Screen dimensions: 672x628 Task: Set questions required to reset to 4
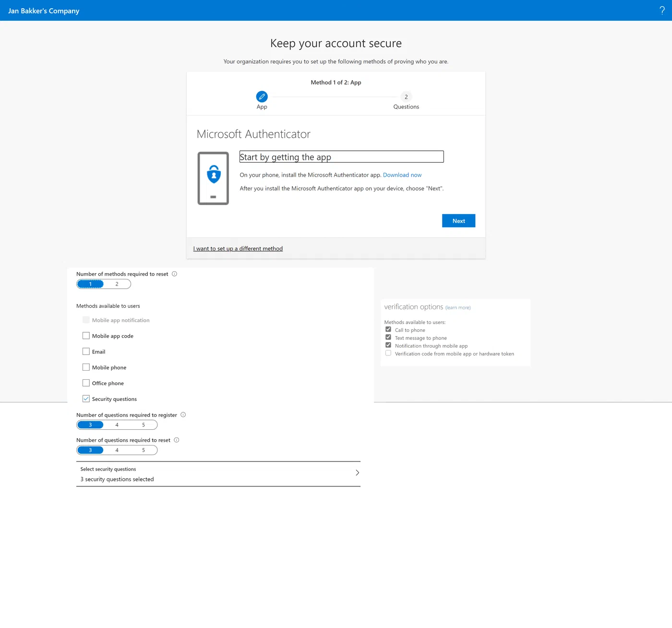click(117, 450)
